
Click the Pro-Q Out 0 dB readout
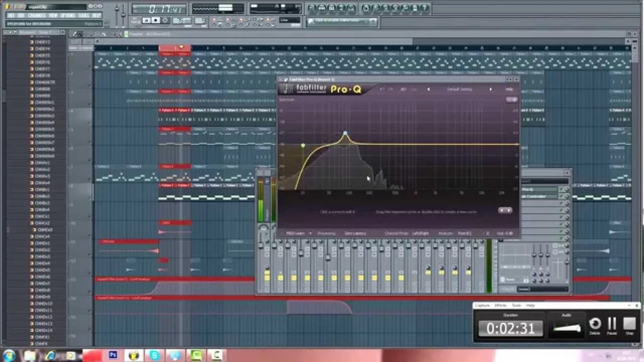click(505, 233)
